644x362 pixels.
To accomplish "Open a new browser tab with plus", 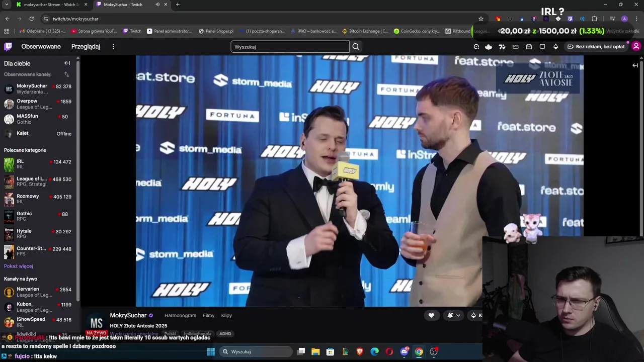I will (x=177, y=5).
